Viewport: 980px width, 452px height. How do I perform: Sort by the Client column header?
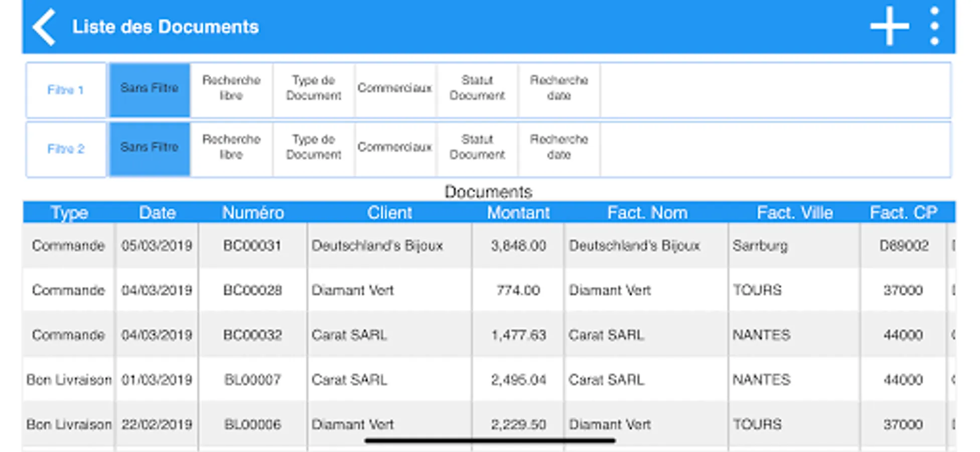[x=390, y=212]
